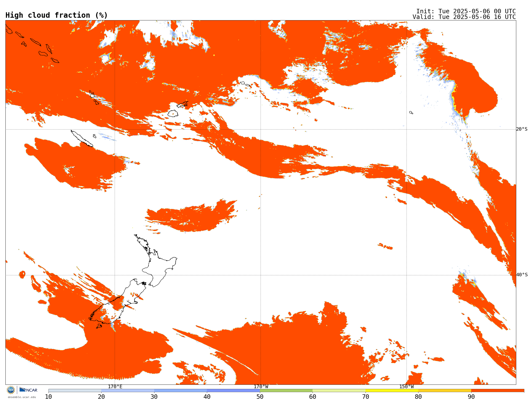Click the 60-70 pale yellow-green colorbar segment

(x=339, y=391)
